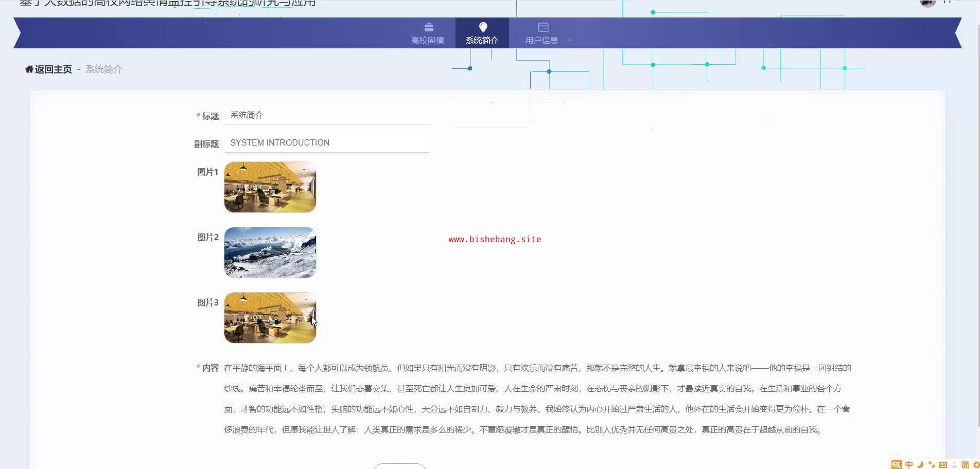Toggle Chinese/English input mode 中

click(x=909, y=464)
